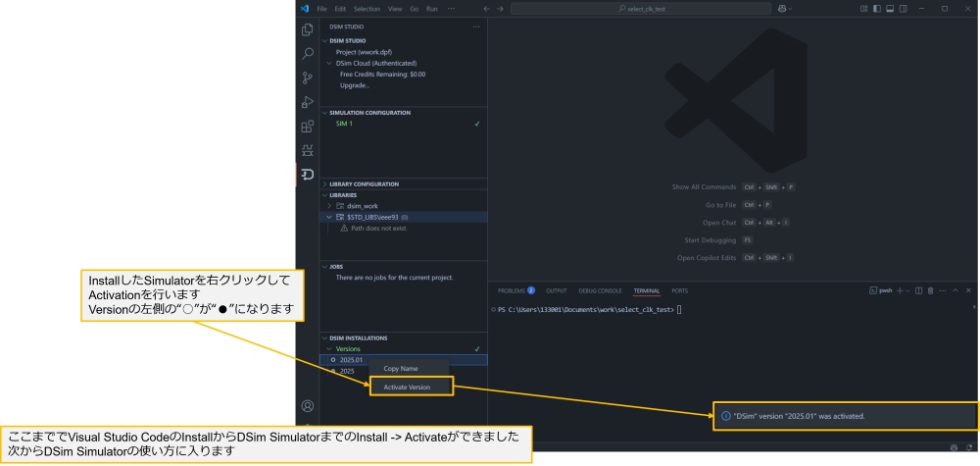
Task: Collapse the DSIM STUDIO section
Action: tap(324, 40)
